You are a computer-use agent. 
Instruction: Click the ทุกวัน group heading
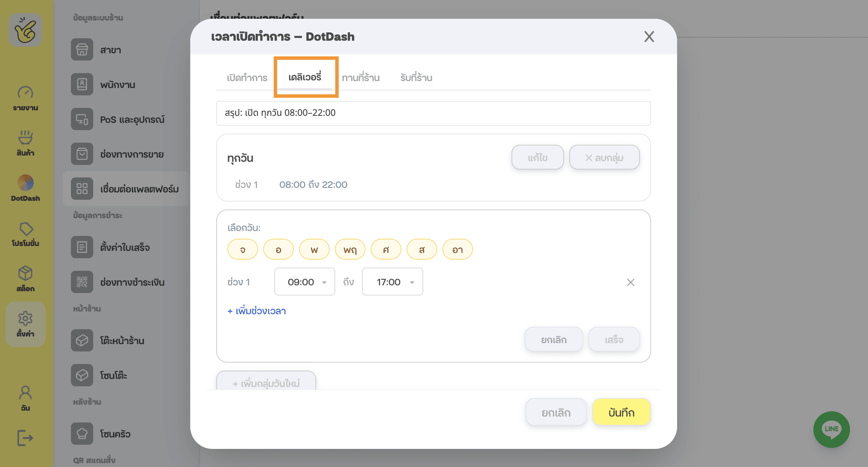coord(240,158)
